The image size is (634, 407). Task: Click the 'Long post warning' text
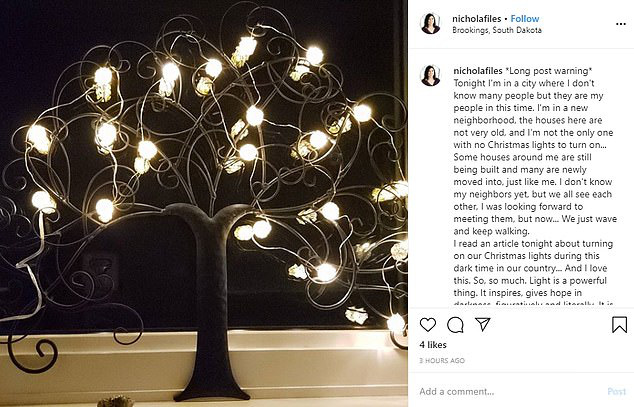[549, 71]
